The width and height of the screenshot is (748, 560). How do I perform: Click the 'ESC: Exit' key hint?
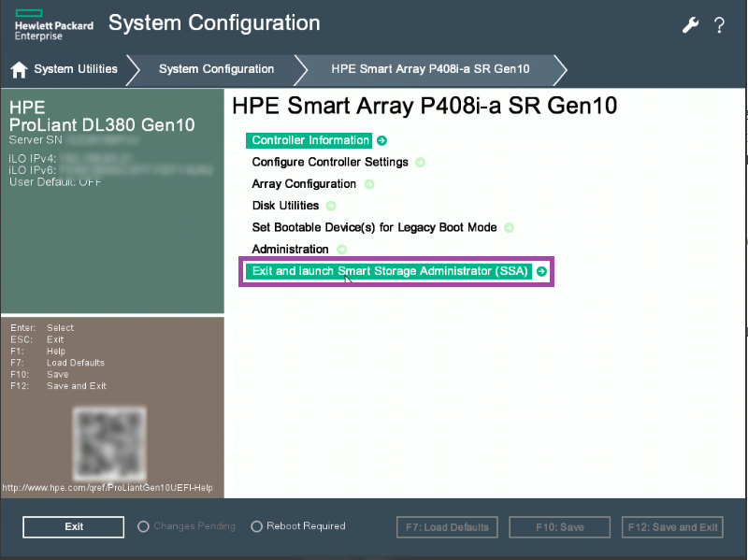coord(37,339)
